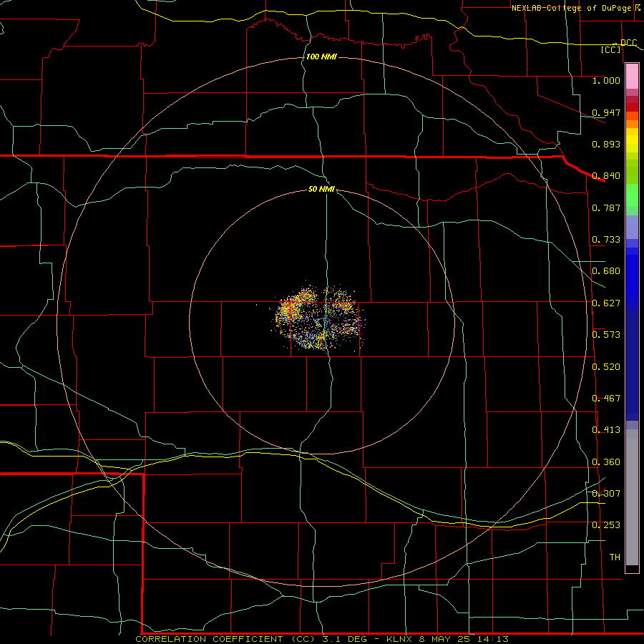Click the DCC label above the color scale

click(x=628, y=42)
